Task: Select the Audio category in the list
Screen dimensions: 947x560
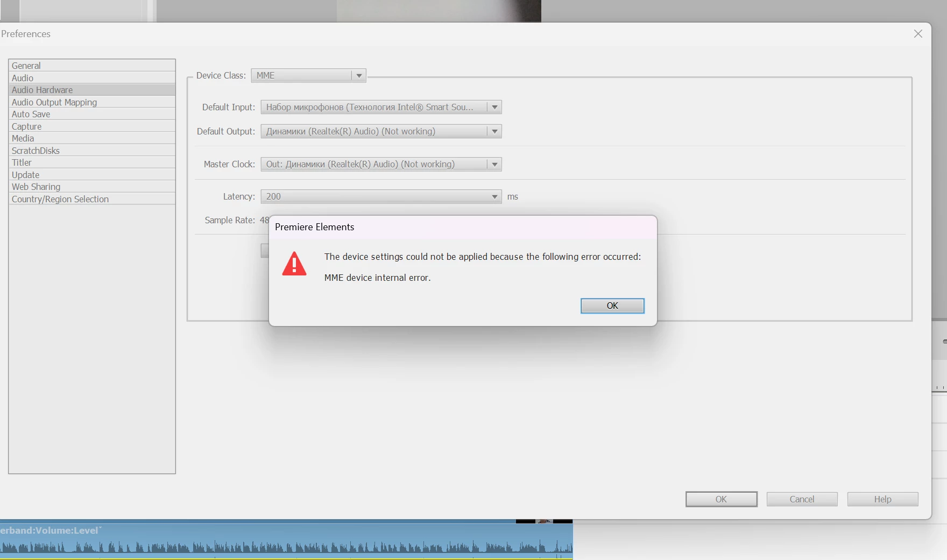Action: point(92,78)
